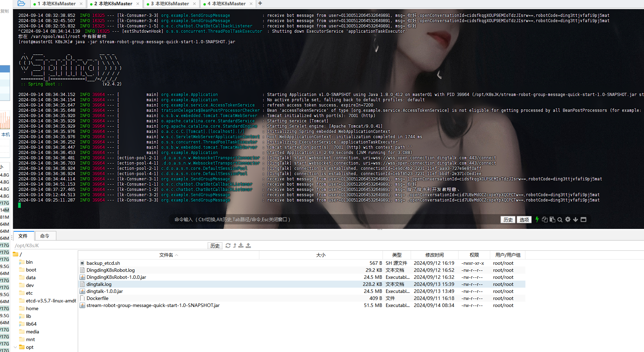Select the data folder in tree
644x352 pixels.
pos(31,277)
